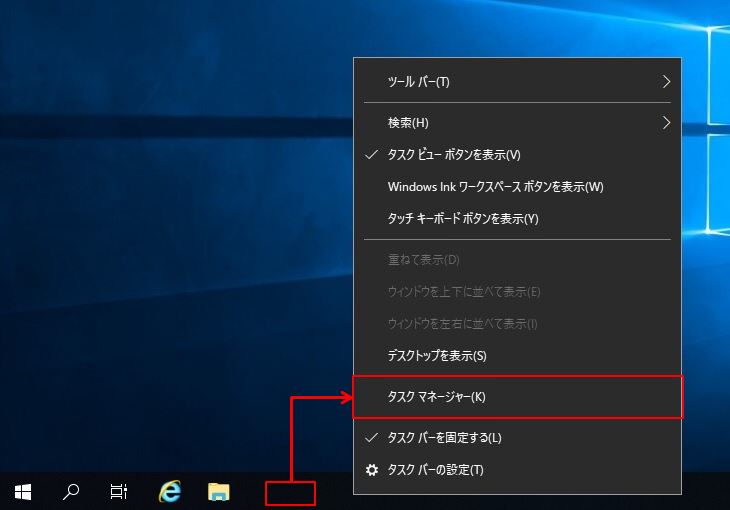Select デスクトップを表示(S)
This screenshot has width=730, height=510.
517,356
